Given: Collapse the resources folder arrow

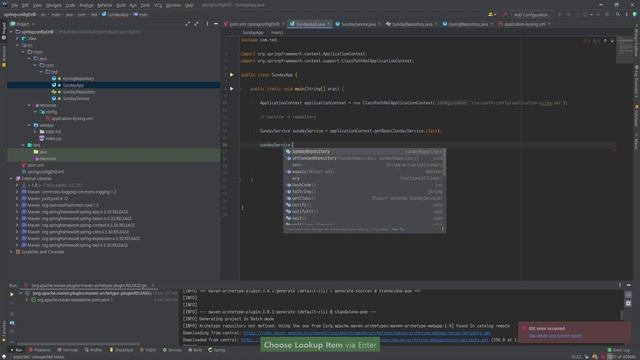Looking at the screenshot, I should click(x=29, y=105).
